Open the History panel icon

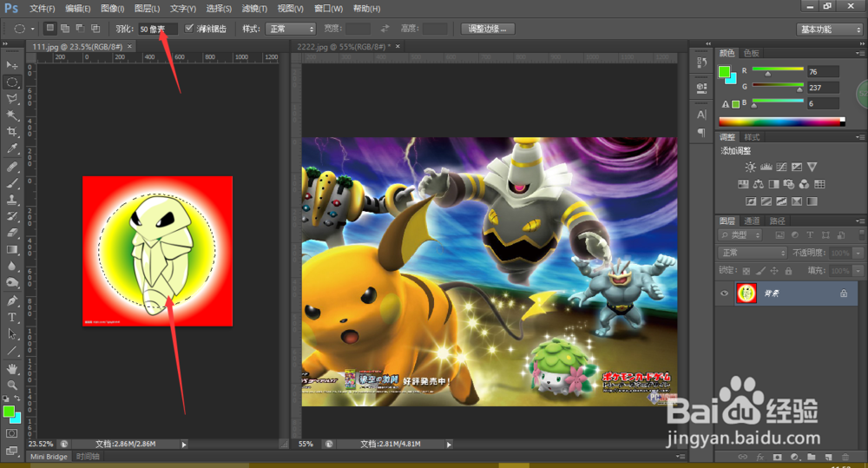pyautogui.click(x=701, y=63)
